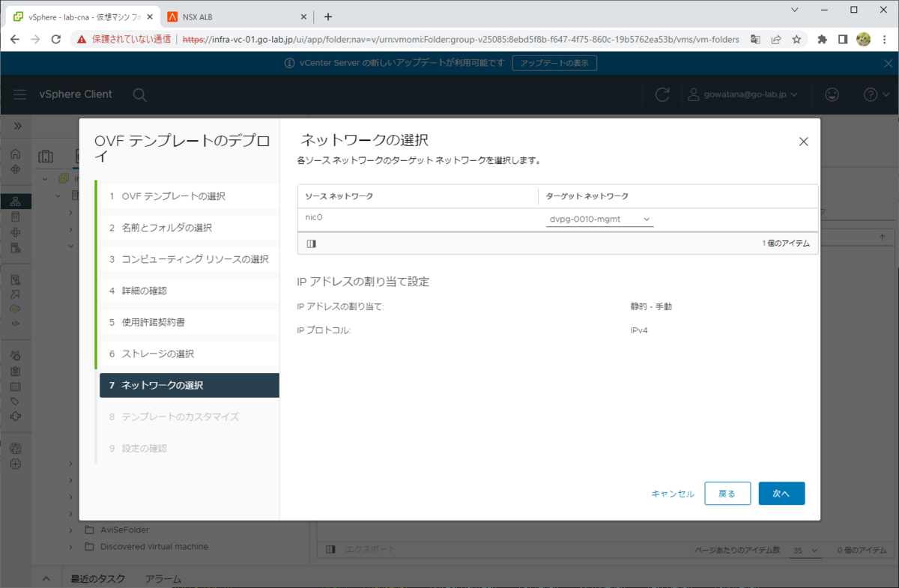Screen dimensions: 899x588
Task: Click the share page icon in address bar
Action: [x=776, y=39]
